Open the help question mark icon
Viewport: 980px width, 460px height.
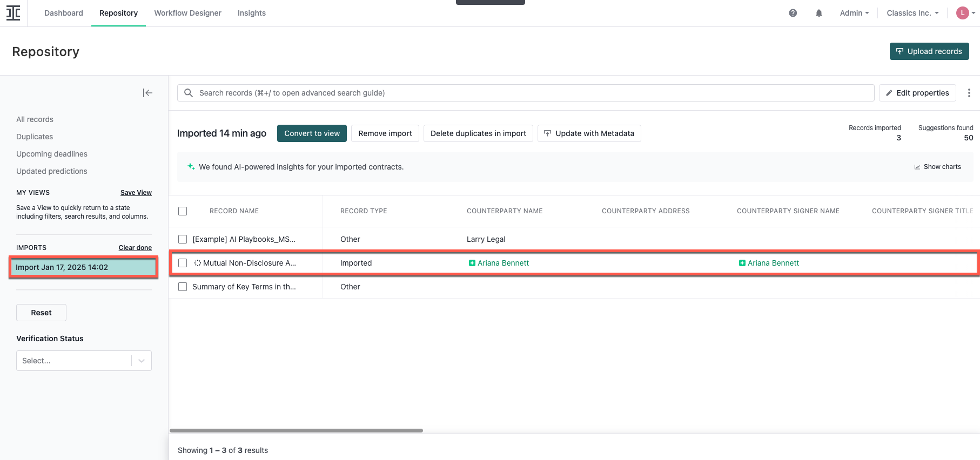[793, 13]
